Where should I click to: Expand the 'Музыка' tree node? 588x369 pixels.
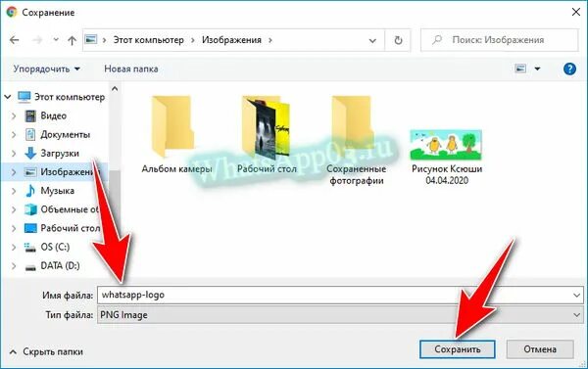14,191
